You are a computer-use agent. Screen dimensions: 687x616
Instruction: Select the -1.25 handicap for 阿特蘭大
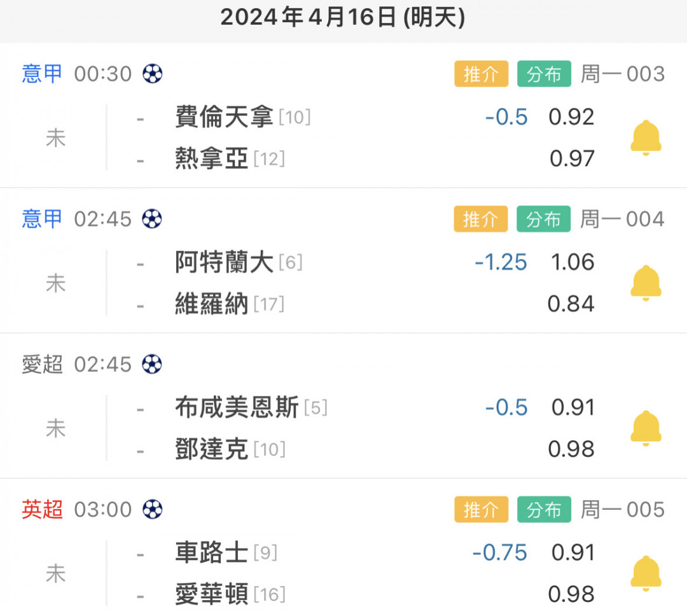(501, 262)
